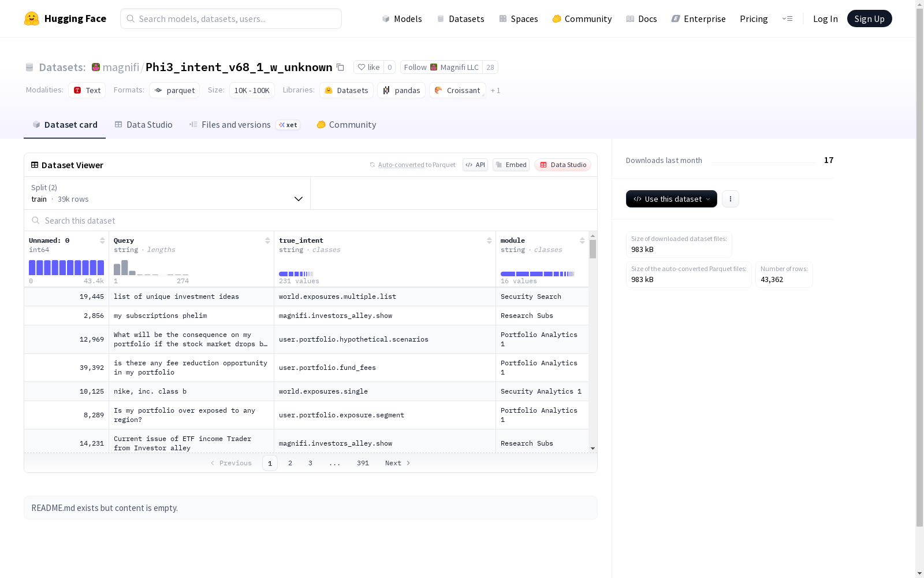This screenshot has height=578, width=924.
Task: Click the main search models input
Action: (x=231, y=18)
